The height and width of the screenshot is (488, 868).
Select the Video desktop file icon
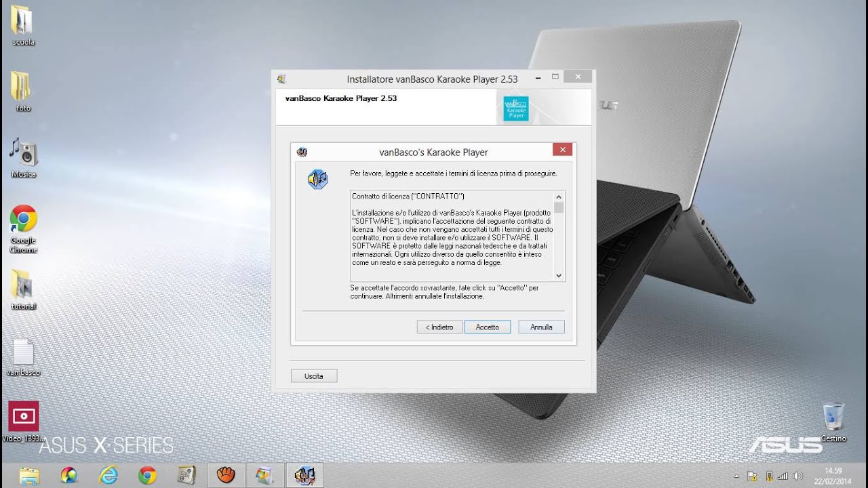point(23,422)
